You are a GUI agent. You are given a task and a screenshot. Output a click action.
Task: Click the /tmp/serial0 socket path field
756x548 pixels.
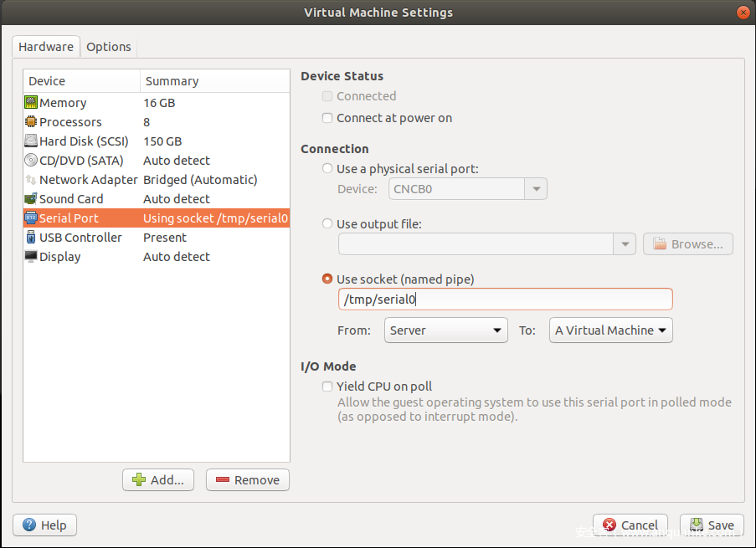point(506,300)
